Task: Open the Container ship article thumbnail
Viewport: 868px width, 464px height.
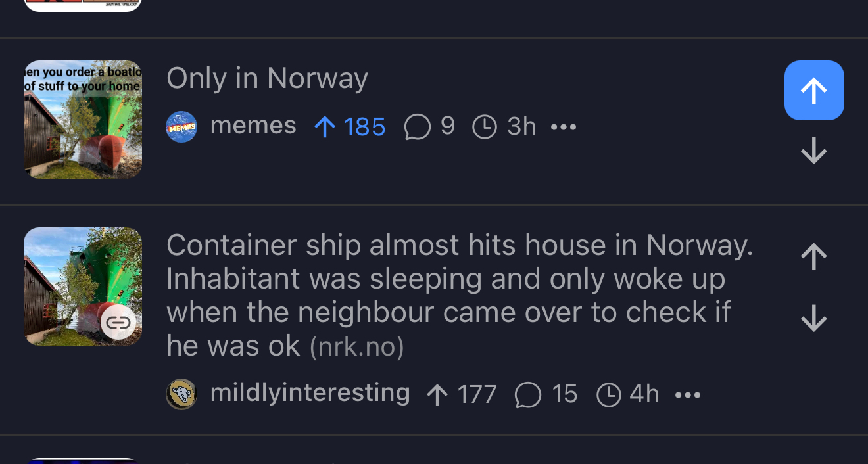Action: (x=83, y=287)
